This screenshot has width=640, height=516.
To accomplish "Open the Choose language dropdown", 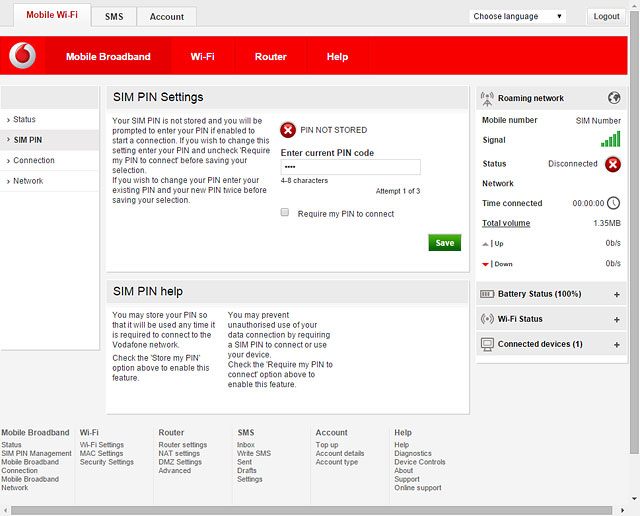I will coord(517,16).
